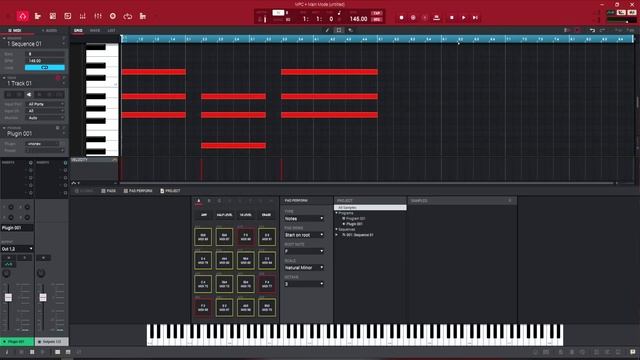Click the Outputs channel volume fader
640x360 pixels.
tap(43, 297)
